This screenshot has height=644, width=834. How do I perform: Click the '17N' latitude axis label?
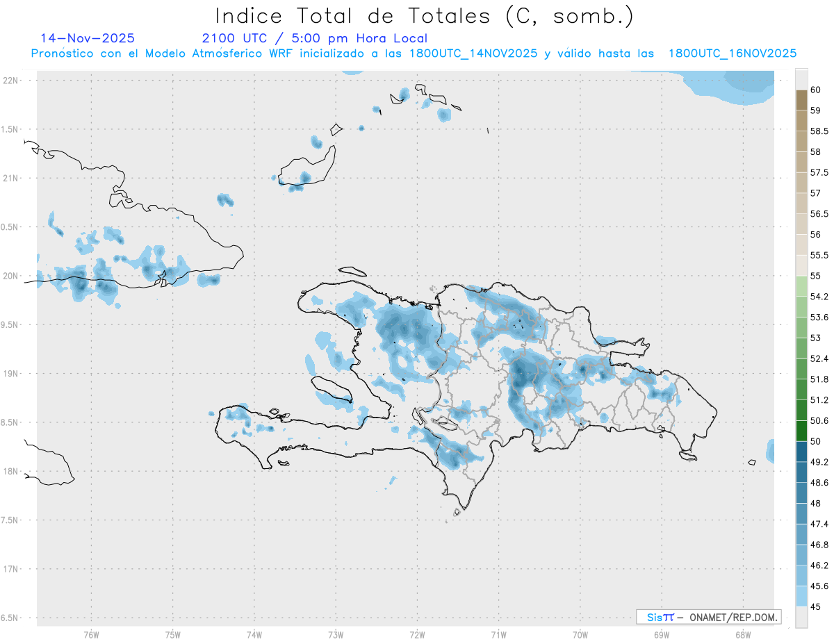(x=11, y=569)
